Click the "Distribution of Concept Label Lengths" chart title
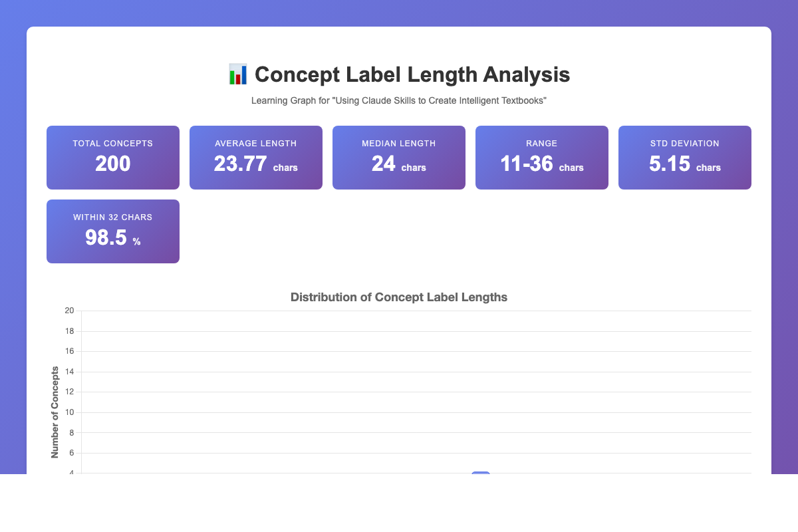The width and height of the screenshot is (798, 532). pos(399,297)
